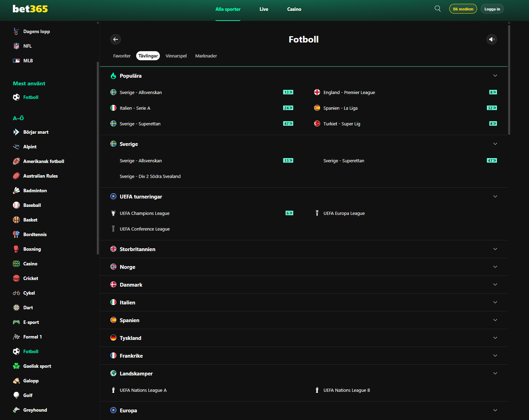Expand the Europa section
Viewport: 529px width, 420px height.
(304, 410)
